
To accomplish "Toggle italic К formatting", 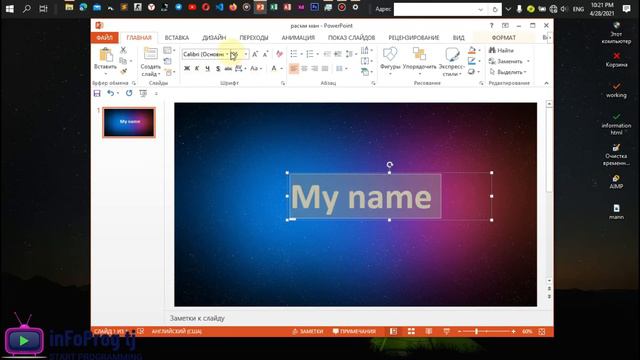I will (x=197, y=69).
